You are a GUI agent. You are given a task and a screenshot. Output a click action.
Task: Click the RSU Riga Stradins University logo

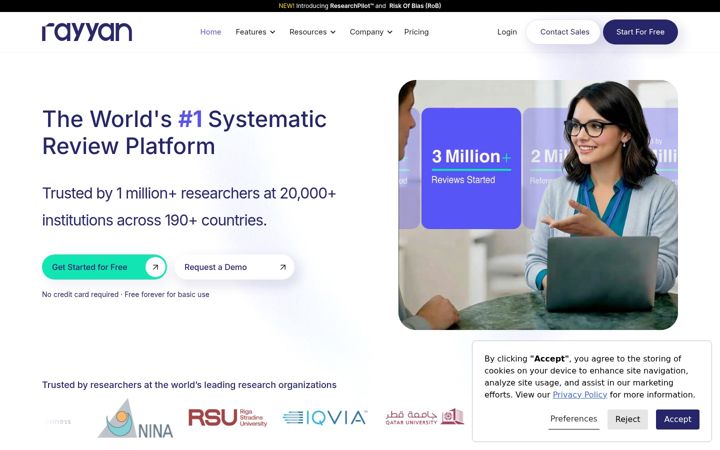click(x=227, y=418)
